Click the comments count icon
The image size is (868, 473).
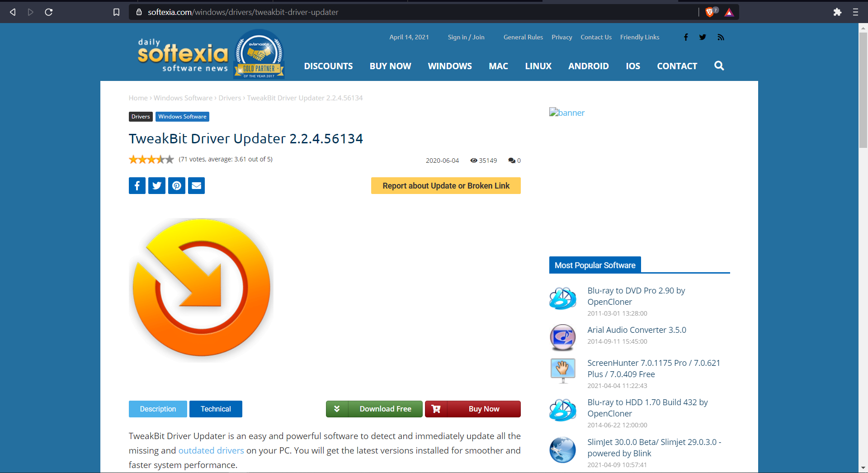pyautogui.click(x=511, y=161)
